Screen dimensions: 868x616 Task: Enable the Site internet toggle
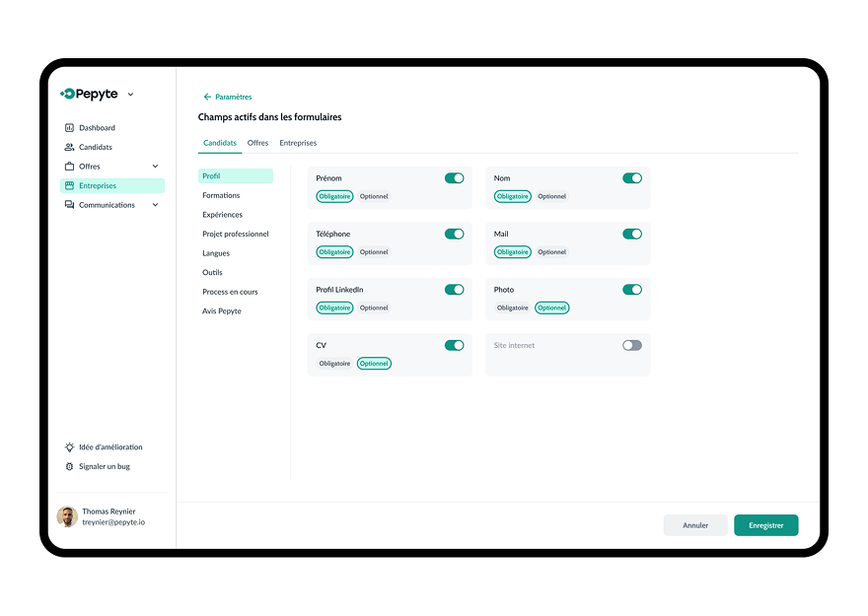(632, 346)
